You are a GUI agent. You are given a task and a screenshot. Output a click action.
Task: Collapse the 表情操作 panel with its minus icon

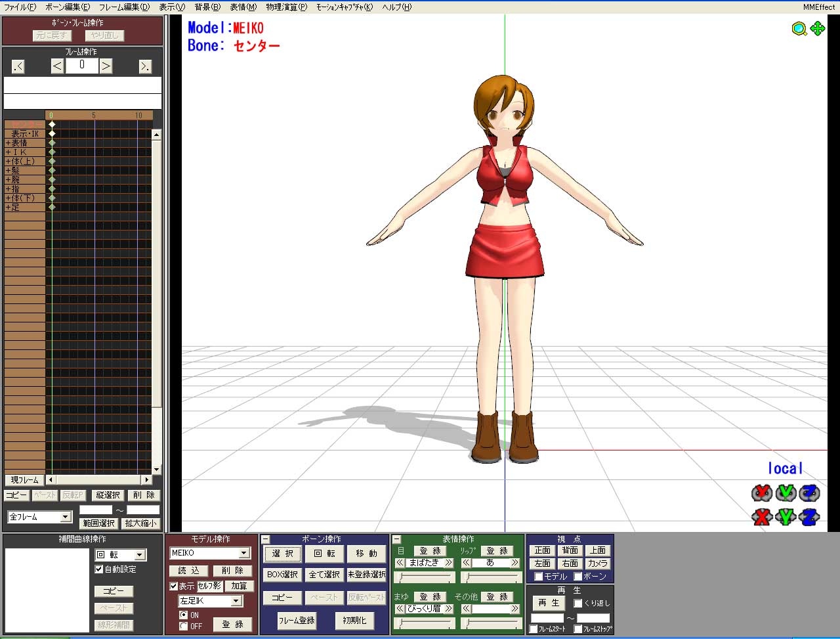coord(396,539)
